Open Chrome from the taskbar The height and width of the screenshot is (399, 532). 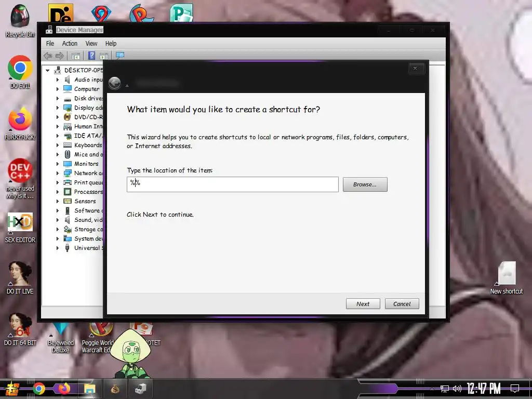point(38,389)
